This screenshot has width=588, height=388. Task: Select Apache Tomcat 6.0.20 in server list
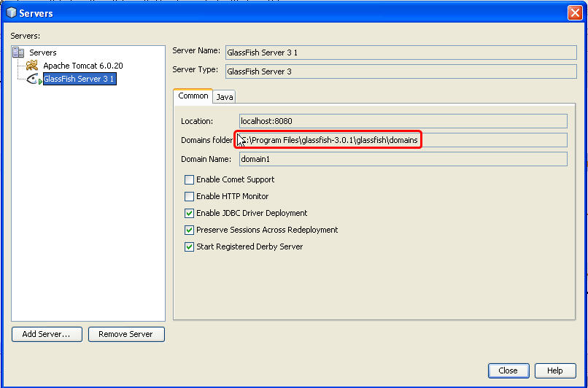tap(83, 66)
